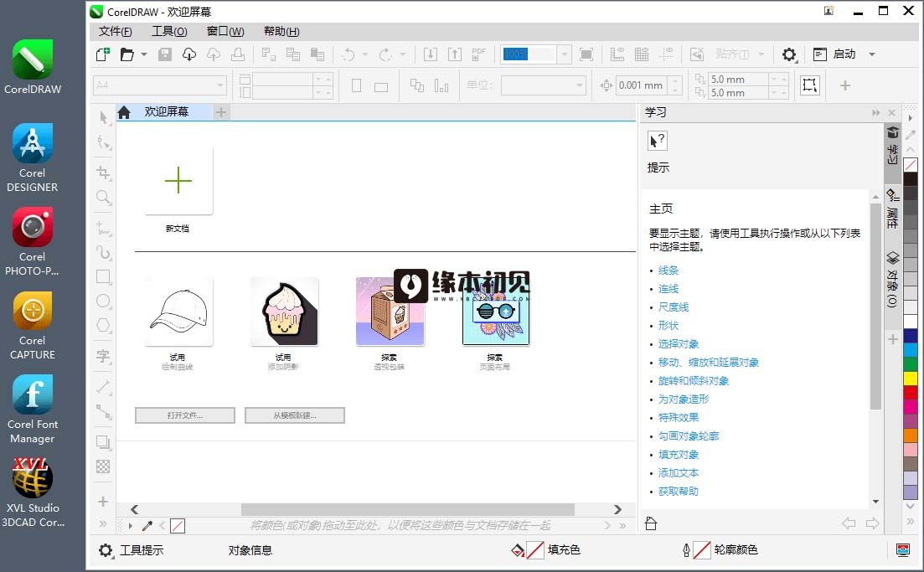924x572 pixels.
Task: Expand the Undo history dropdown arrow
Action: click(x=365, y=54)
